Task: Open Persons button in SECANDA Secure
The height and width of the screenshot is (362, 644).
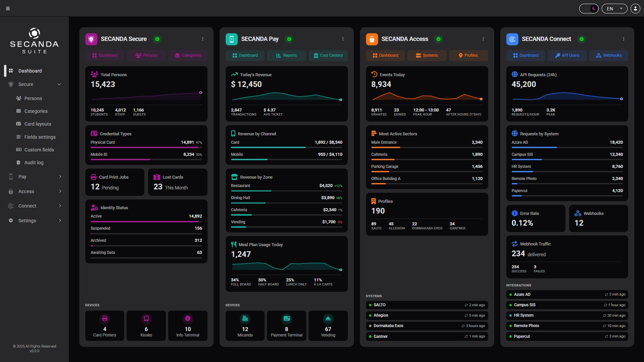Action: pyautogui.click(x=146, y=55)
